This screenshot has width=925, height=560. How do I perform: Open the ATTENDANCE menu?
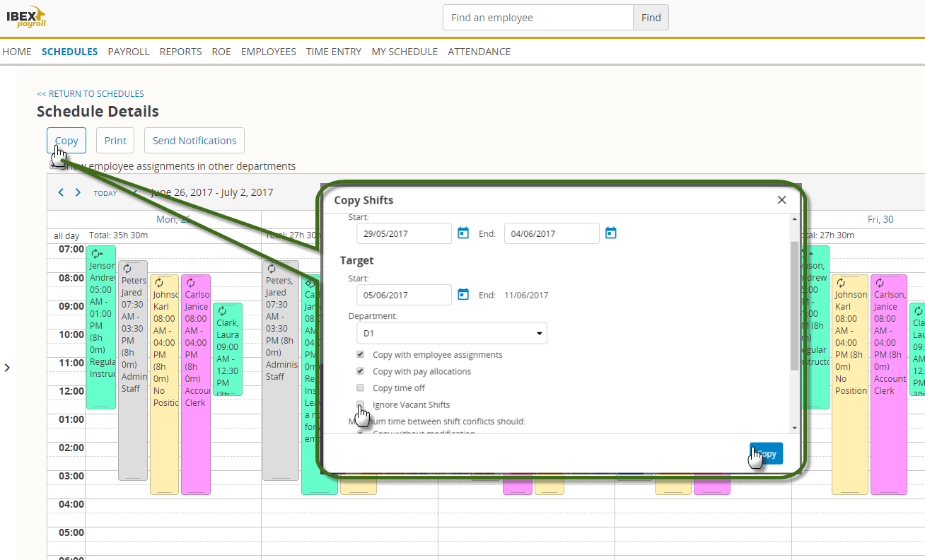[x=479, y=52]
